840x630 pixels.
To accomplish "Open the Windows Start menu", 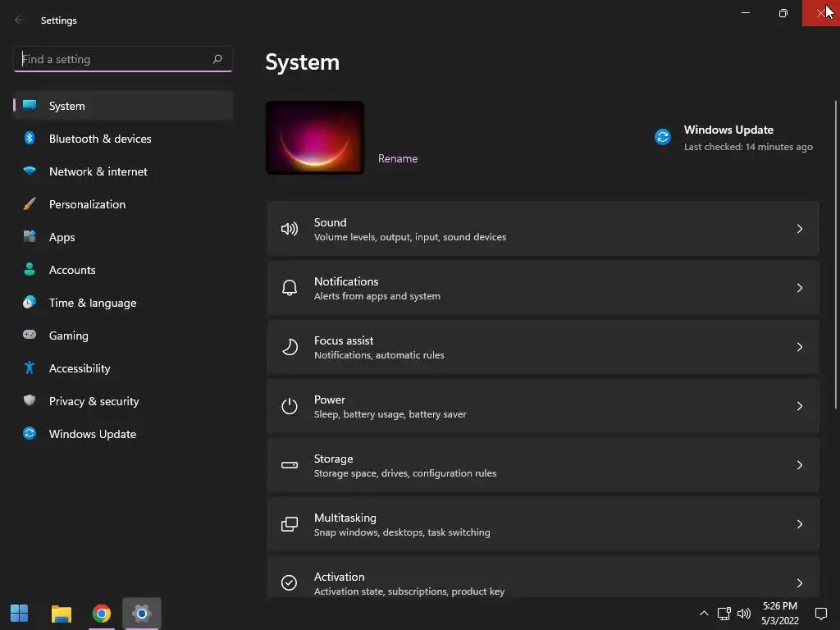I will point(20,614).
